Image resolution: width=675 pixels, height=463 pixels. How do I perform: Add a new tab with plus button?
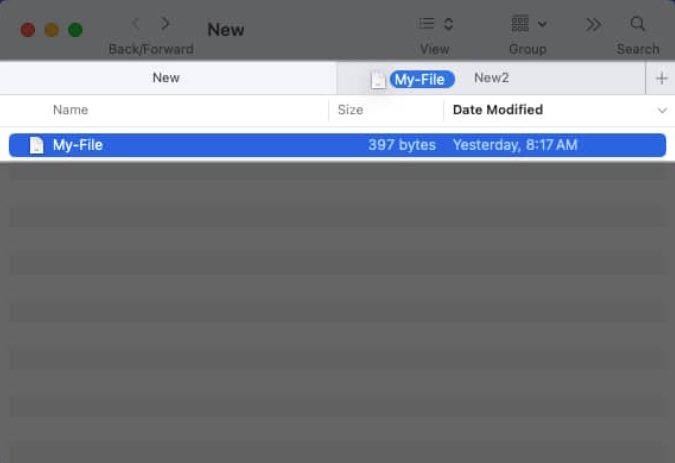click(x=661, y=78)
